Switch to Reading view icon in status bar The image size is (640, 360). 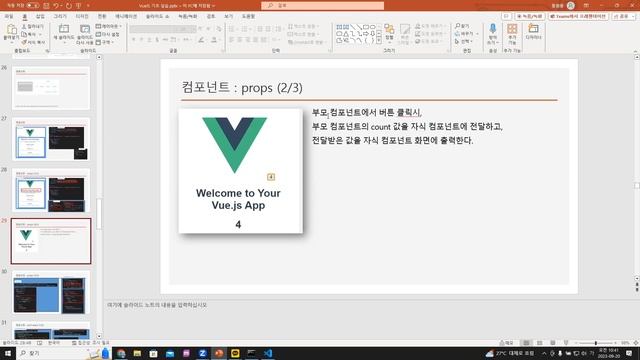click(553, 343)
